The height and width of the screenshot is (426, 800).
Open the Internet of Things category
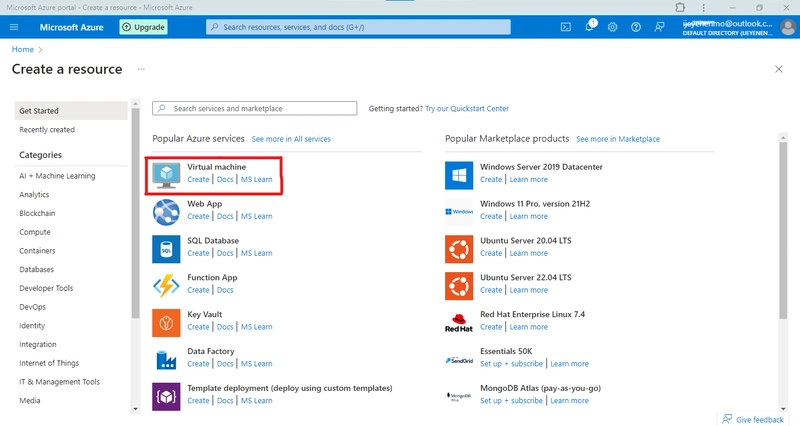pos(49,363)
